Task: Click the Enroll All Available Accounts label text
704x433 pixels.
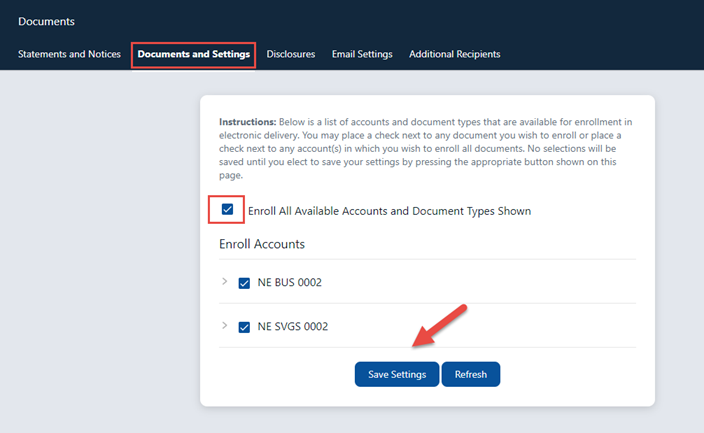Action: [389, 211]
